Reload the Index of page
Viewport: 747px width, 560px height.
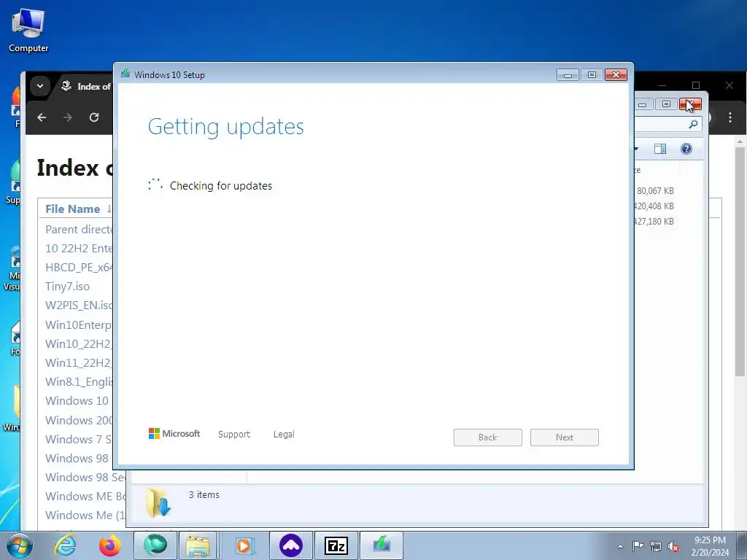pos(94,117)
